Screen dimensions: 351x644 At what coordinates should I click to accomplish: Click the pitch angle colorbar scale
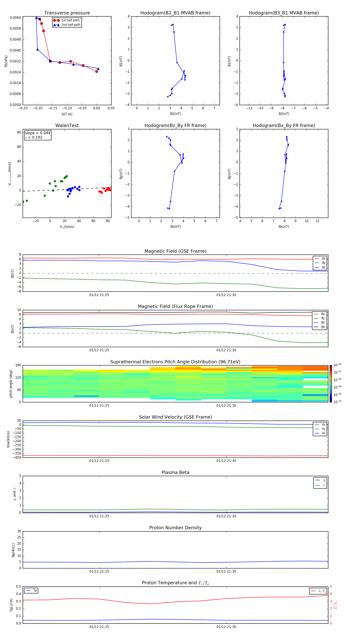(x=331, y=384)
